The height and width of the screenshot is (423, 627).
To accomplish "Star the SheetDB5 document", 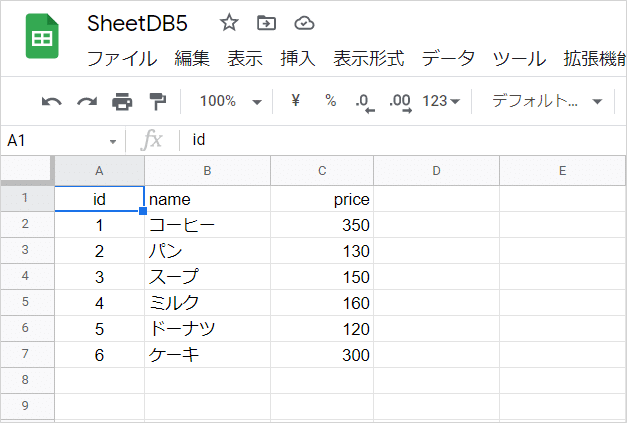I will (x=229, y=23).
